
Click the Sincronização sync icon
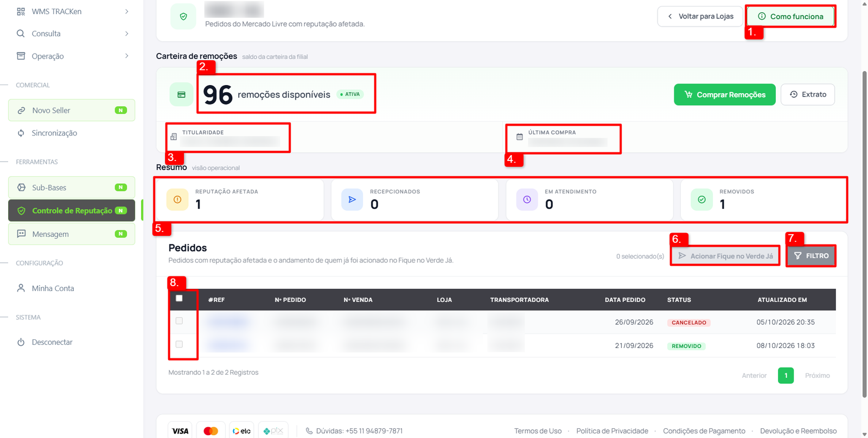(21, 133)
